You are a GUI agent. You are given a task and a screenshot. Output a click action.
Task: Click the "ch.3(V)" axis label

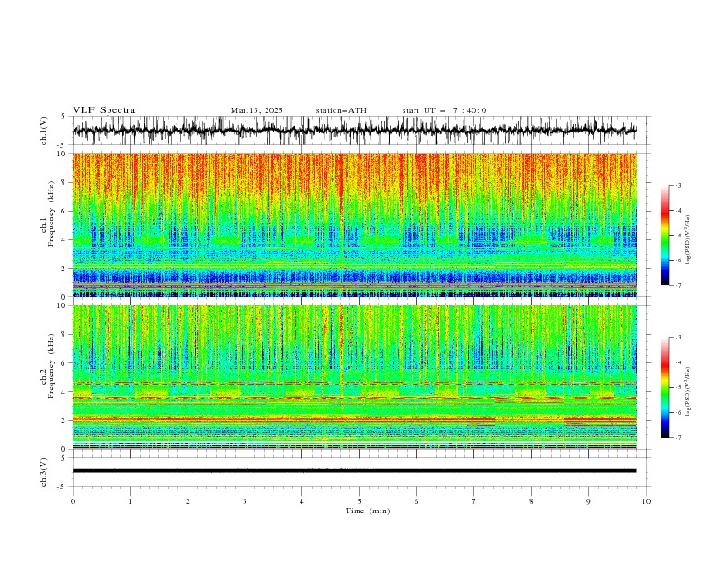tap(44, 472)
